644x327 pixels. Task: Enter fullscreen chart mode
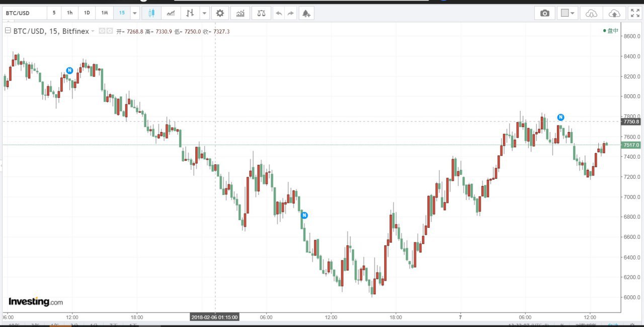point(635,13)
